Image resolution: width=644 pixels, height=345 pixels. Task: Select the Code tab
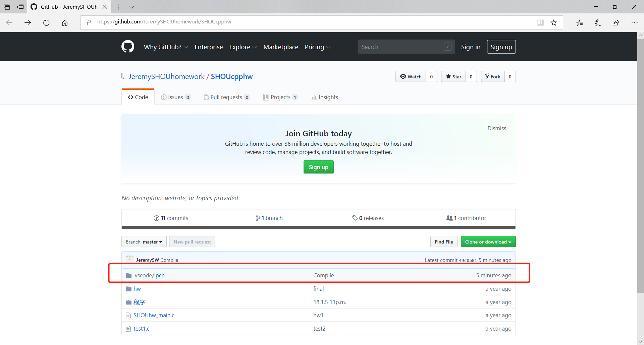coord(138,97)
